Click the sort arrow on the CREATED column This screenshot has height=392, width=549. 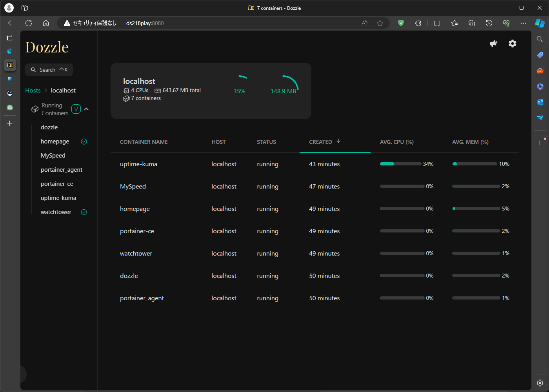click(x=338, y=142)
